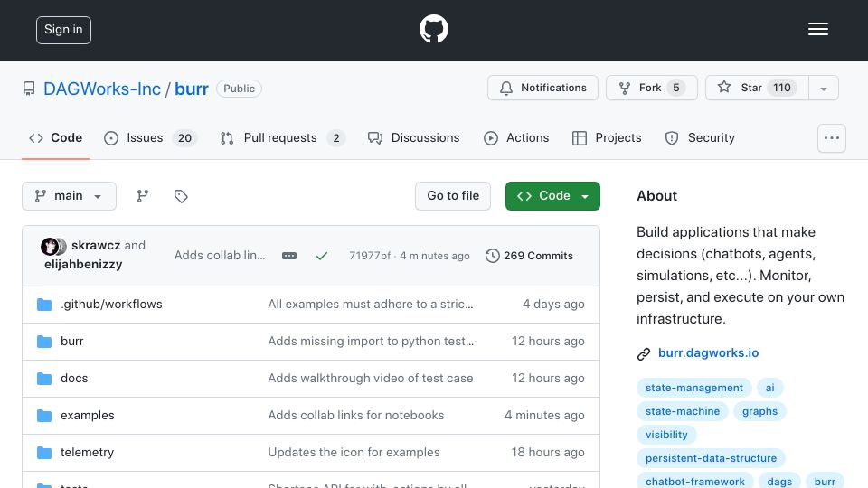Visit the burr.dagworks.io website link
Viewport: 868px width, 488px height.
(708, 353)
